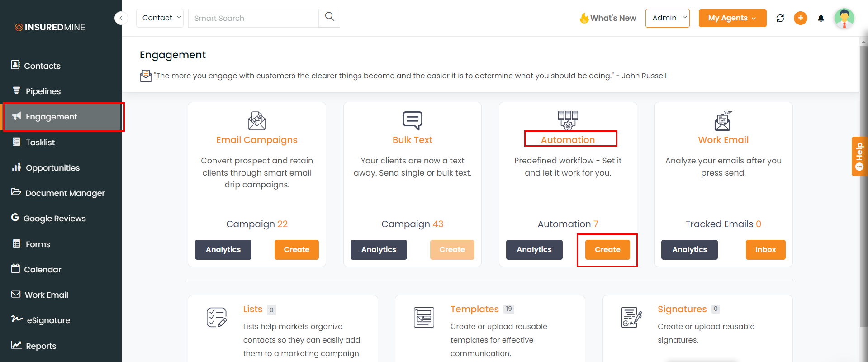Click the refresh sync icon
The width and height of the screenshot is (868, 362).
pos(780,18)
